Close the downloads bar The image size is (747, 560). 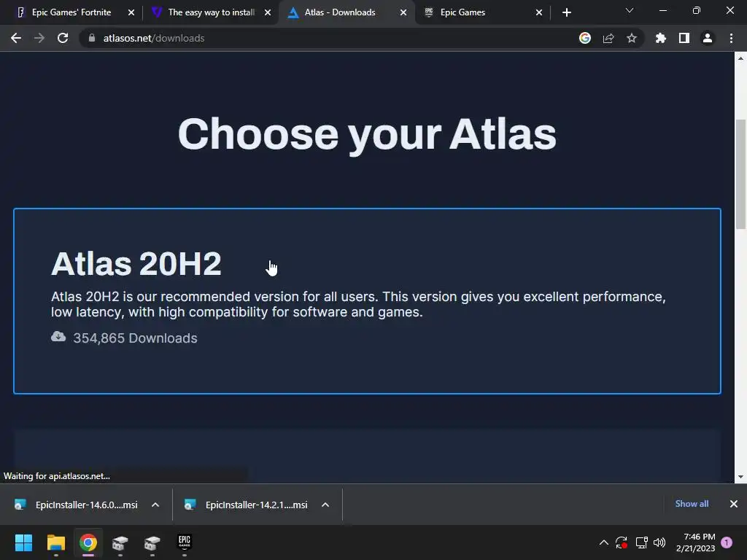[734, 504]
